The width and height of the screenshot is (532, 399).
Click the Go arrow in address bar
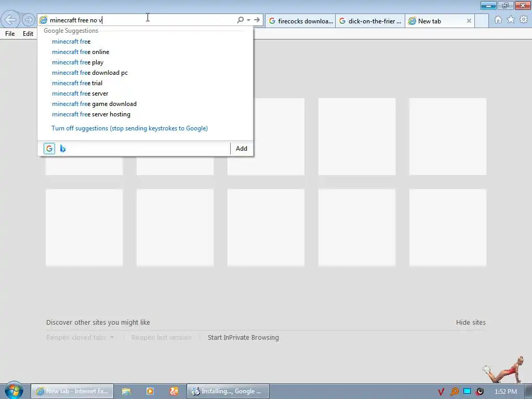[x=257, y=20]
